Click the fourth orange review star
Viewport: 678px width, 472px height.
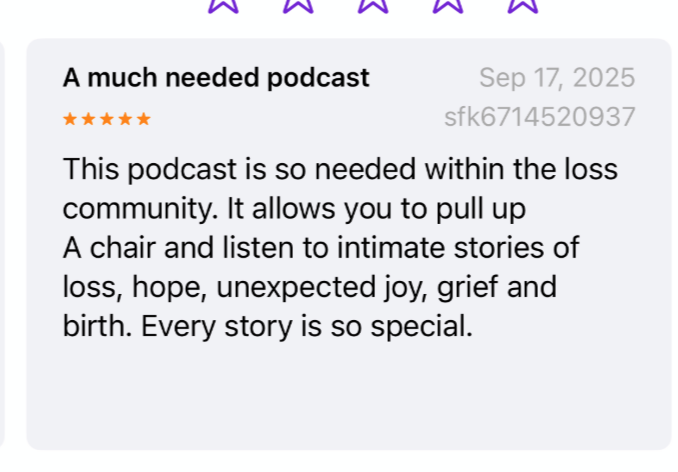coord(125,119)
